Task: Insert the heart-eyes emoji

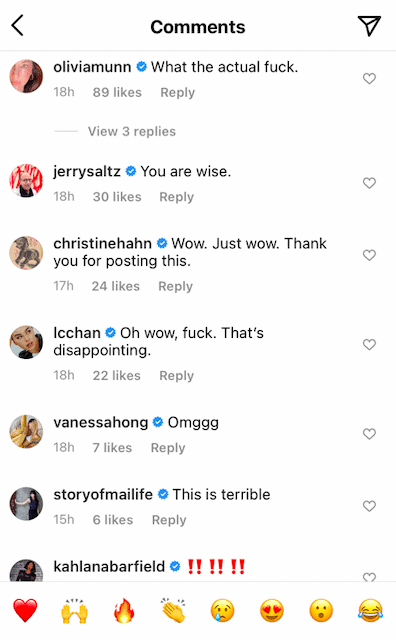Action: 272,611
